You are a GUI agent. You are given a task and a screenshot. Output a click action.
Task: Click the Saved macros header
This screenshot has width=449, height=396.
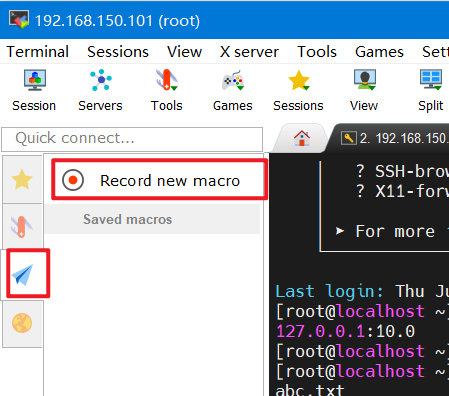[152, 219]
